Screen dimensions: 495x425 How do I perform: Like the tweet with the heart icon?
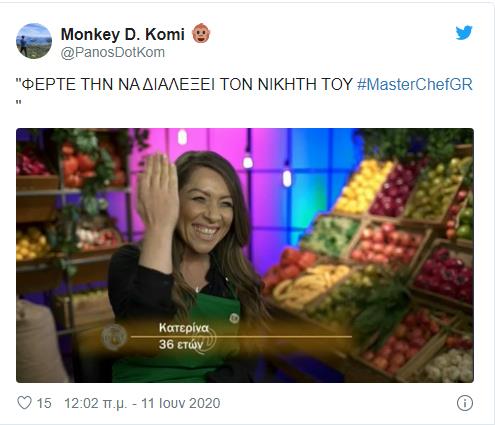pyautogui.click(x=24, y=403)
